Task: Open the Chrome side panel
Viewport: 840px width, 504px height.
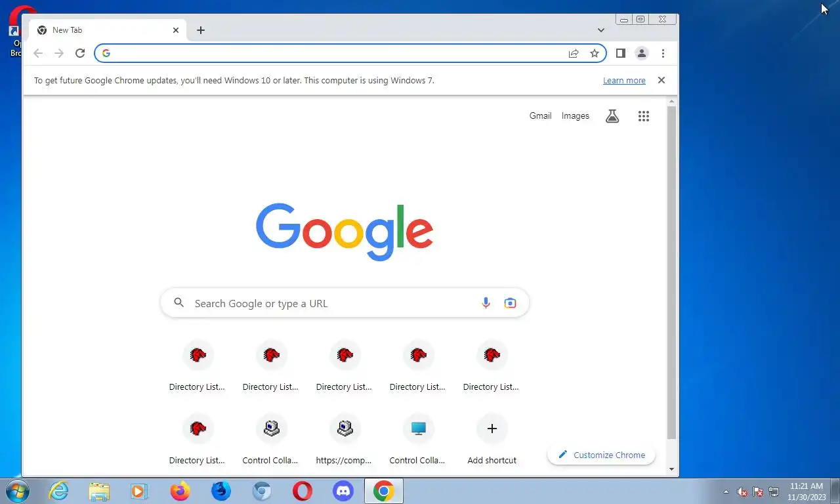Action: [x=620, y=53]
